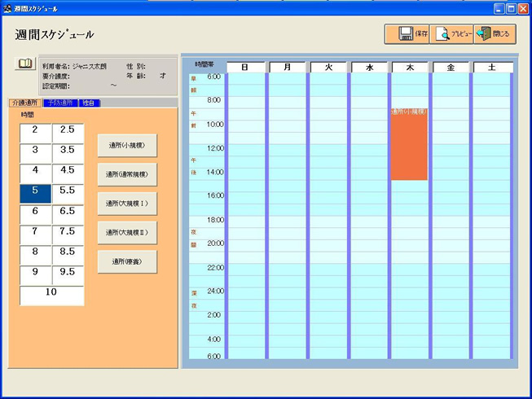This screenshot has width=532, height=399.
Task: Open the プレビュー (Preview) magnifier icon
Action: pos(442,34)
